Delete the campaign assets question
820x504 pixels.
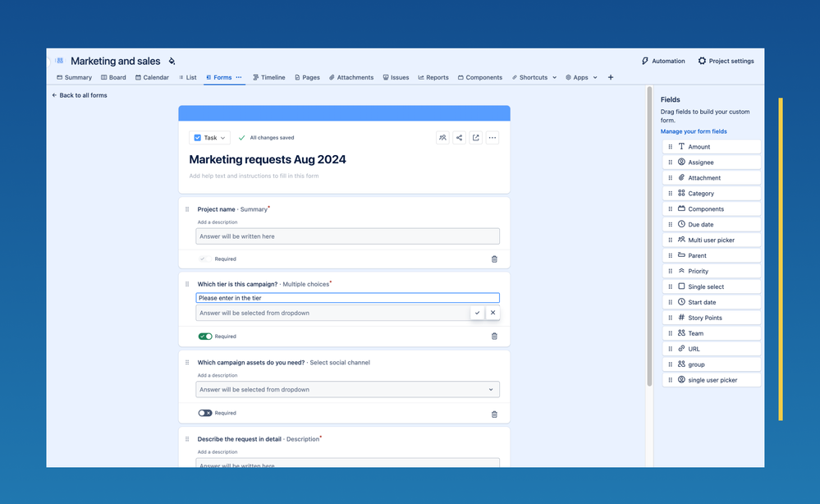pyautogui.click(x=494, y=414)
